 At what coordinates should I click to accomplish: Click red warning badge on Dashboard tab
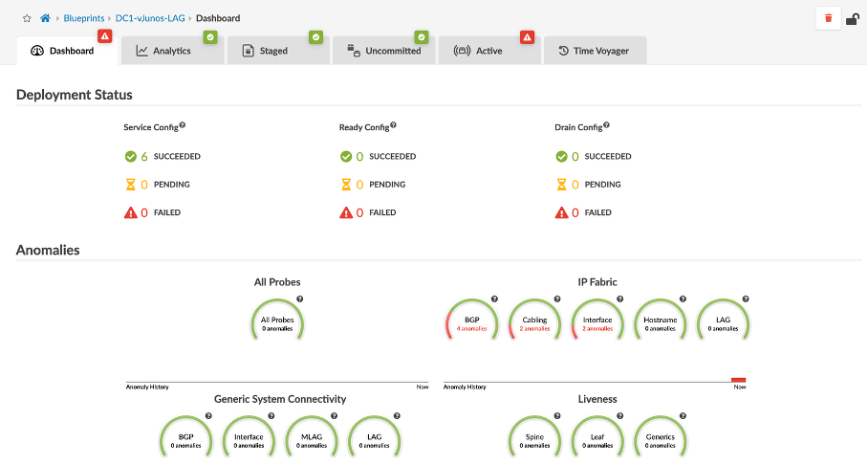105,36
